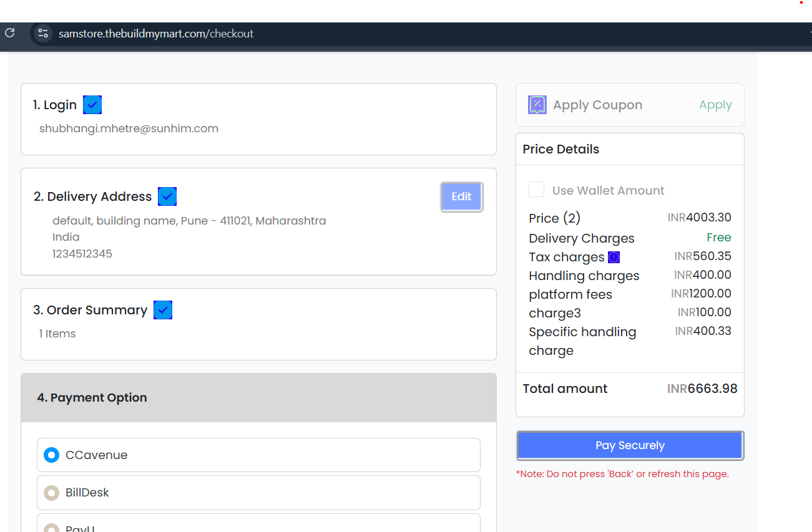Viewport: 812px width, 532px height.
Task: Click the Handling charges label
Action: click(584, 276)
